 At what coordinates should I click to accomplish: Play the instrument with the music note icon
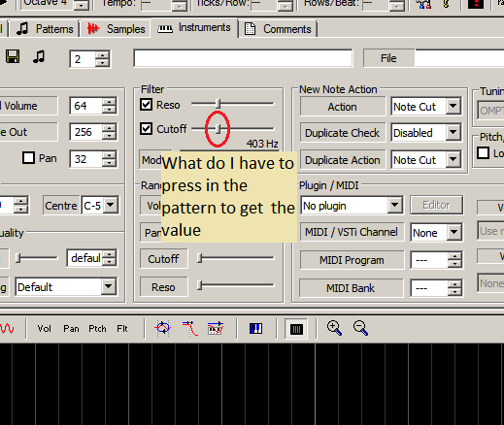click(x=39, y=56)
